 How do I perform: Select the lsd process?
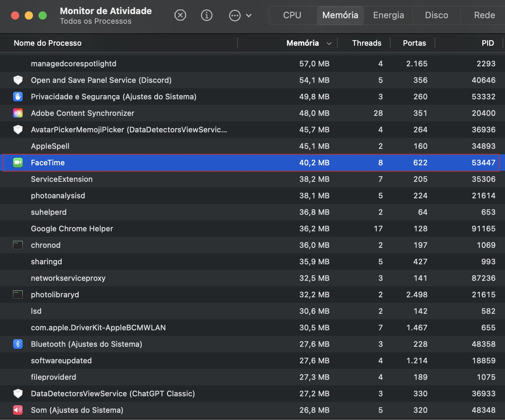(x=36, y=311)
